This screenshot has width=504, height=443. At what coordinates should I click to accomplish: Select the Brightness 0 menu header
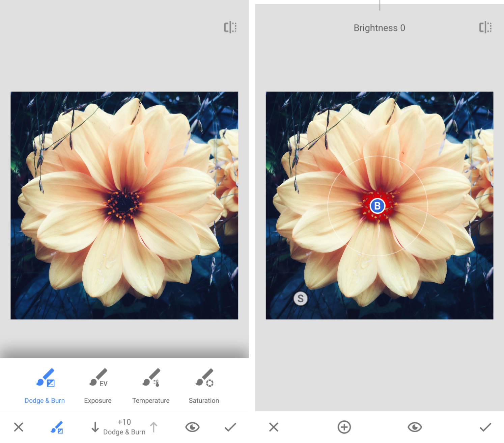pos(380,28)
